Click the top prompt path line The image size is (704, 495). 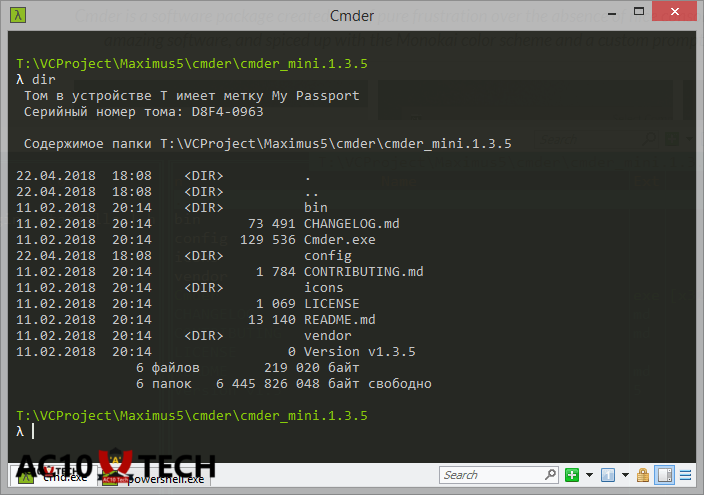click(x=192, y=64)
